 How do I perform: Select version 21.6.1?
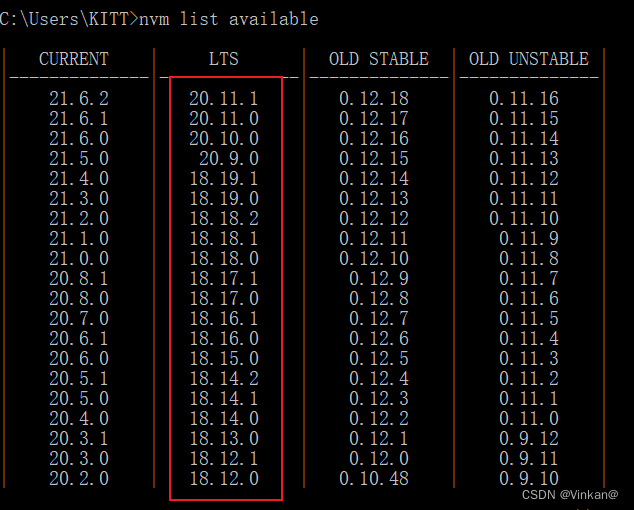[79, 119]
